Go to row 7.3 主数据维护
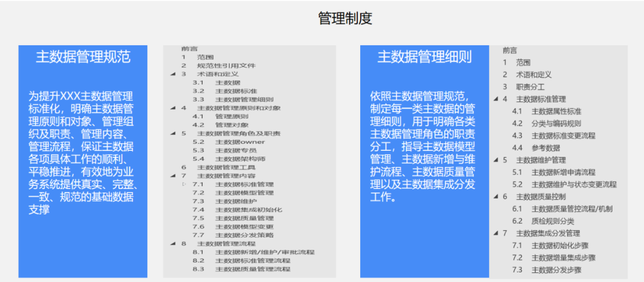Screen dimensions: 644x282 click(225, 201)
